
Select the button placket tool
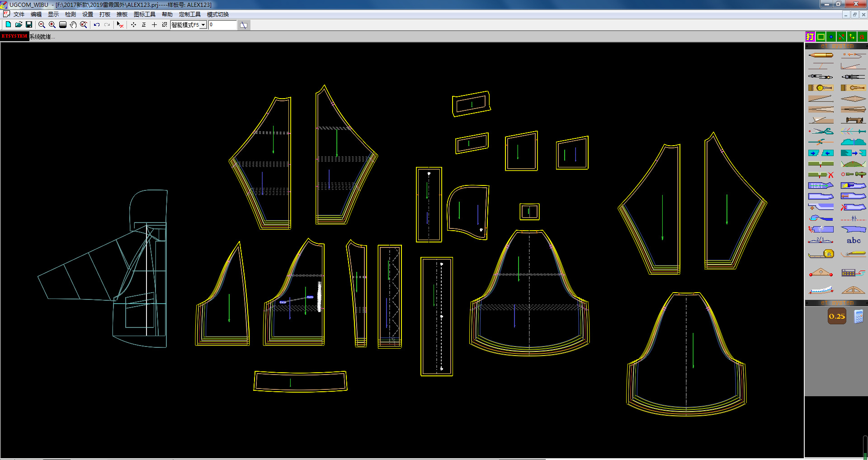(821, 88)
